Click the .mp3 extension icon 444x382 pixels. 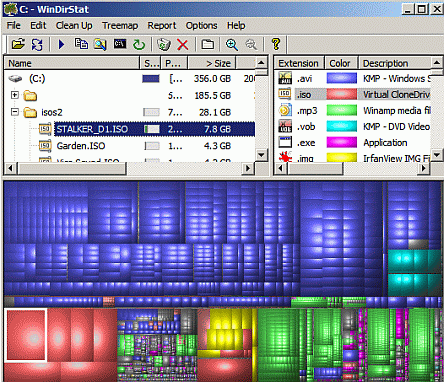(x=285, y=110)
